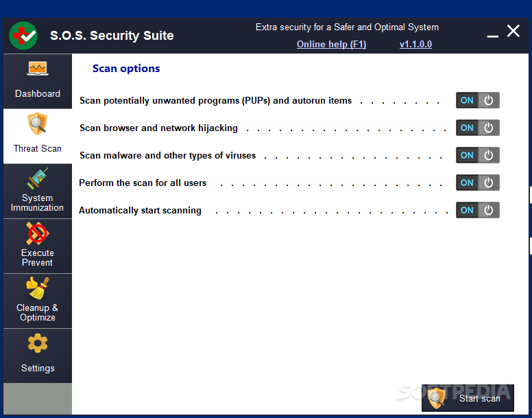This screenshot has width=532, height=418.
Task: Close the Security Suite window
Action: pos(513,31)
